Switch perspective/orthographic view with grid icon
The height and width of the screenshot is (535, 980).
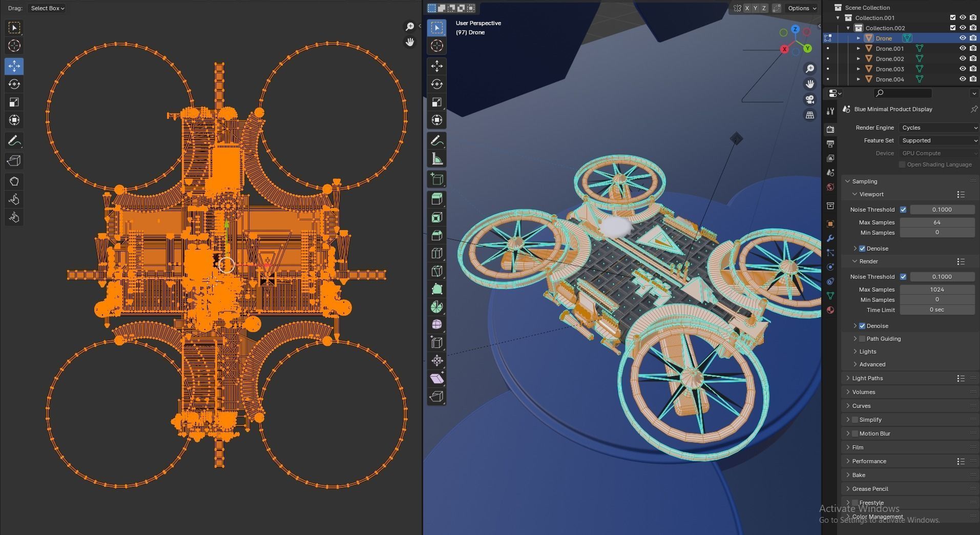point(810,115)
